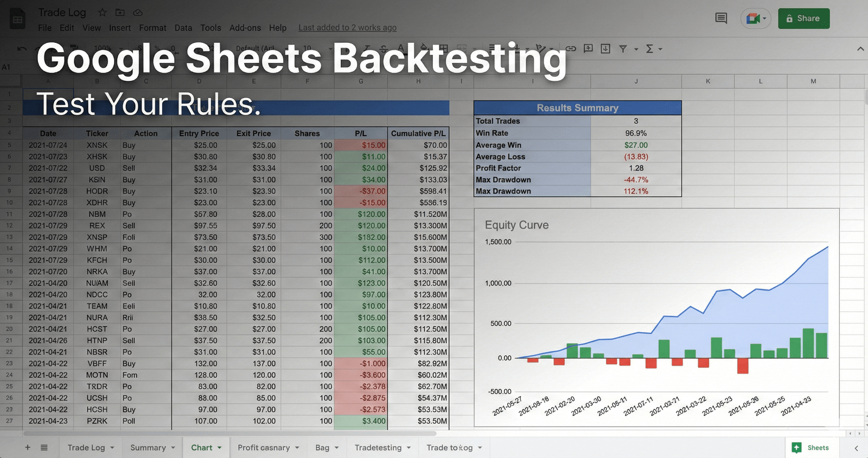Open Trade Log tab dropdown arrow
This screenshot has height=458, width=868.
coord(112,448)
